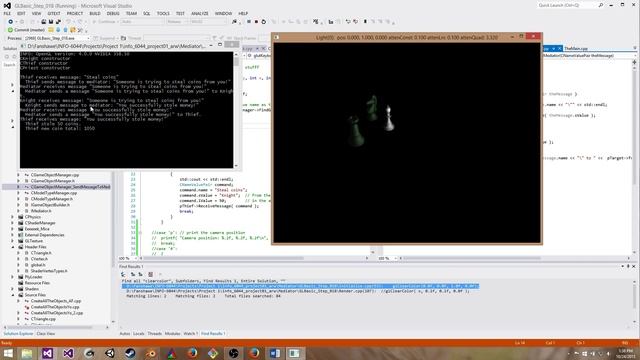
Task: Open Blender from the taskbar
Action: [x=151, y=353]
